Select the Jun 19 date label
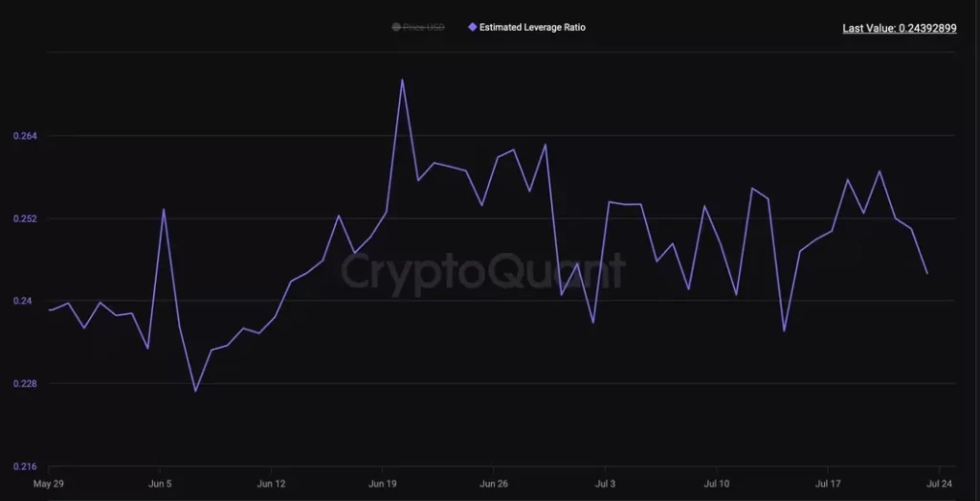This screenshot has width=980, height=501. (x=383, y=484)
